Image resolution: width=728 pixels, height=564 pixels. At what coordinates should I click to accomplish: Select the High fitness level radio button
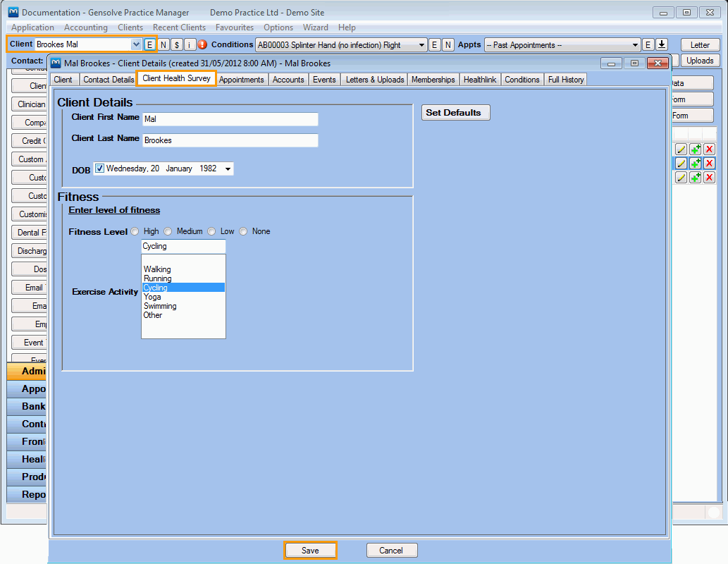[x=135, y=231]
